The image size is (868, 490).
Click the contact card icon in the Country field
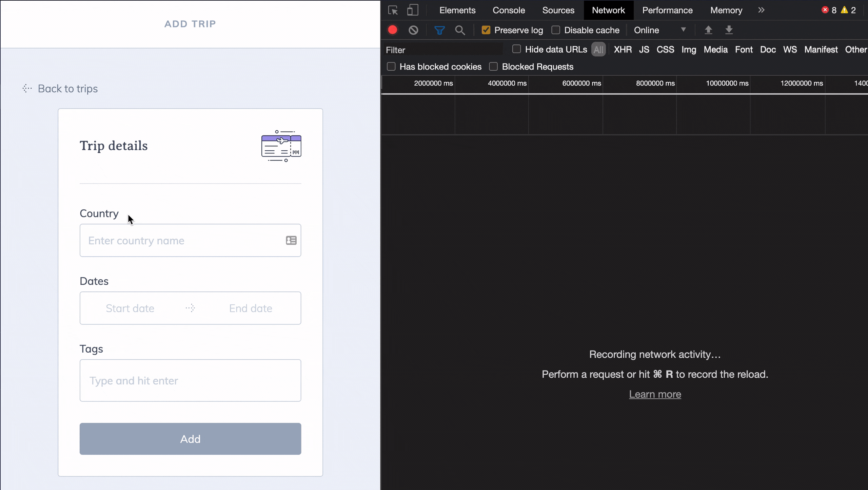point(291,240)
